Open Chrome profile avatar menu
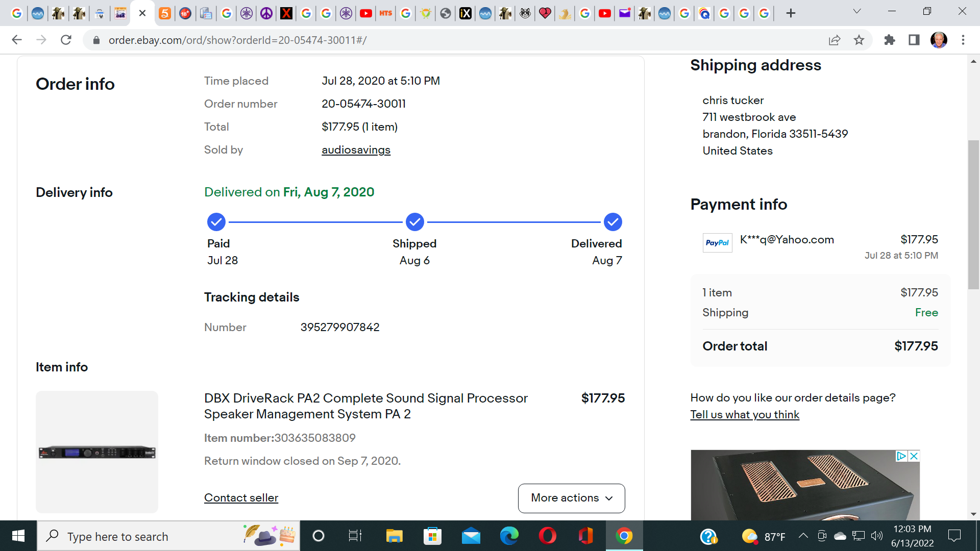This screenshot has height=551, width=980. point(939,40)
